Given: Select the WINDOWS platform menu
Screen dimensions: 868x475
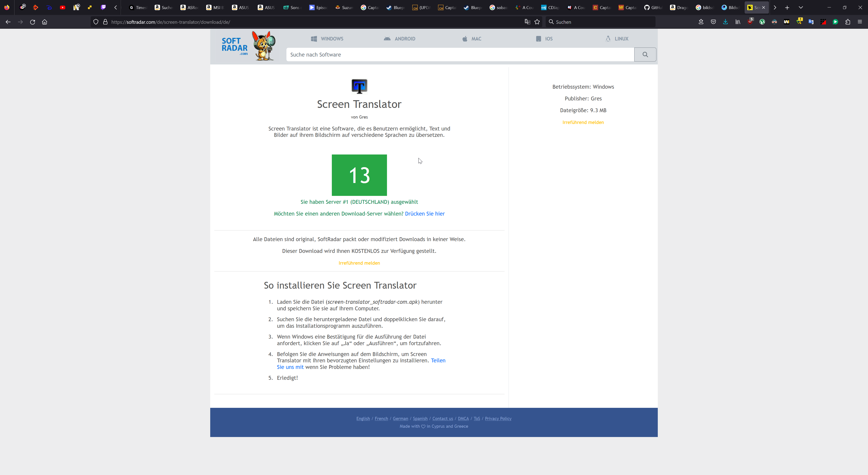Looking at the screenshot, I should (x=327, y=39).
